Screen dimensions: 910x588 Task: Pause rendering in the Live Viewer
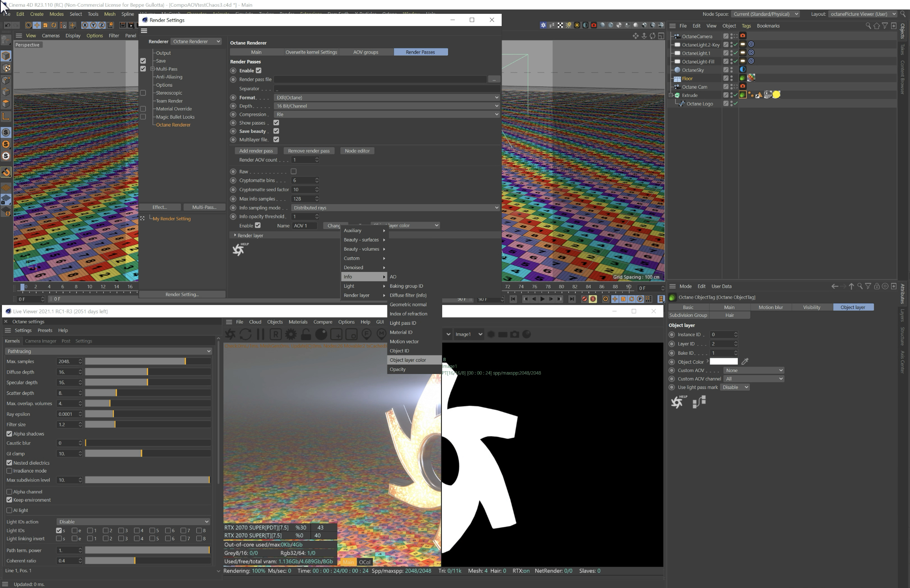pos(260,335)
